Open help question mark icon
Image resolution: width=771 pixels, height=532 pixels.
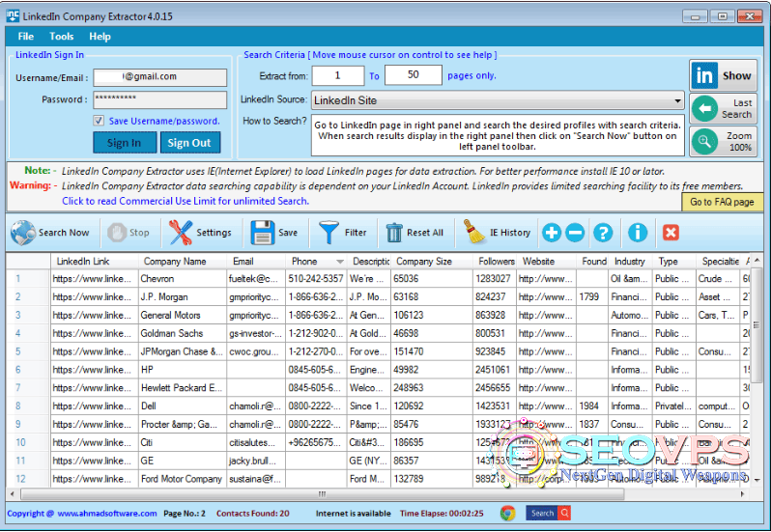(603, 233)
